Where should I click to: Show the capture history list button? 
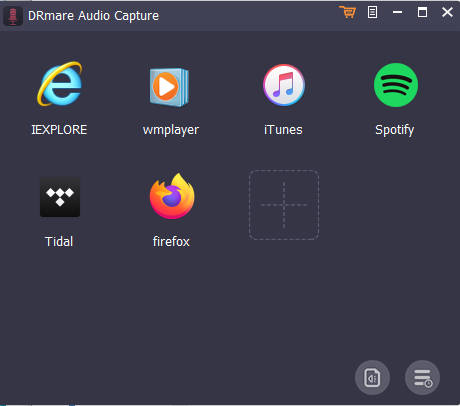coord(422,378)
